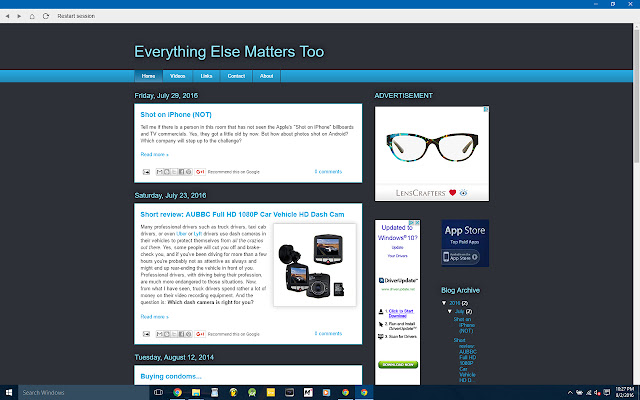Image resolution: width=640 pixels, height=400 pixels.
Task: Open the Buying condoms post title
Action: [x=171, y=376]
